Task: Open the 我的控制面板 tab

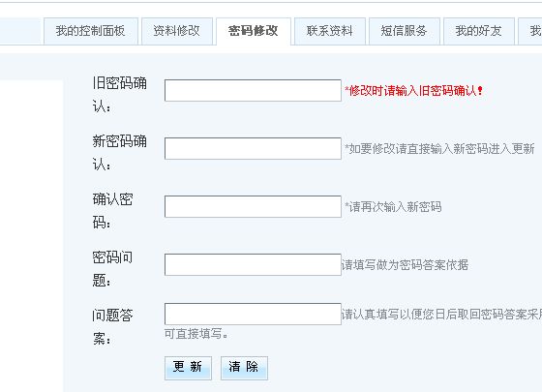Action: coord(91,31)
